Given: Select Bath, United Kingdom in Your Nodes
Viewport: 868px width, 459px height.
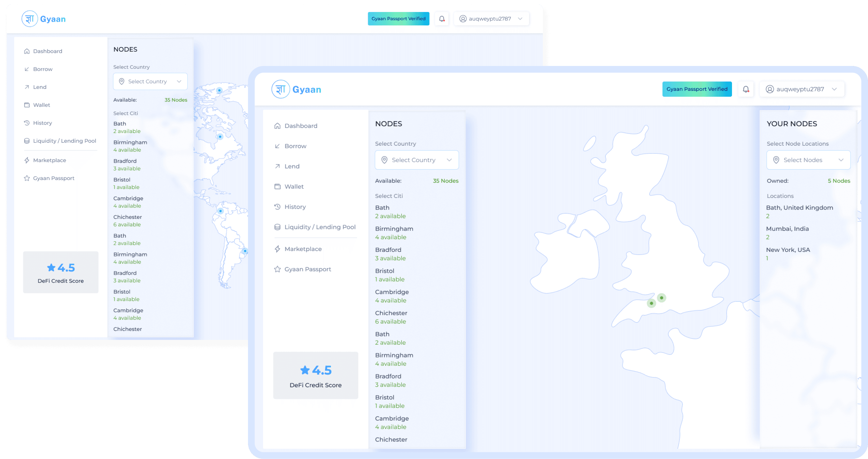Looking at the screenshot, I should pos(799,212).
